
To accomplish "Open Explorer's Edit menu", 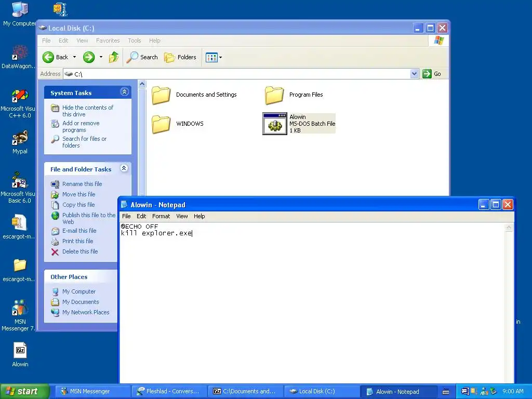I will point(63,41).
